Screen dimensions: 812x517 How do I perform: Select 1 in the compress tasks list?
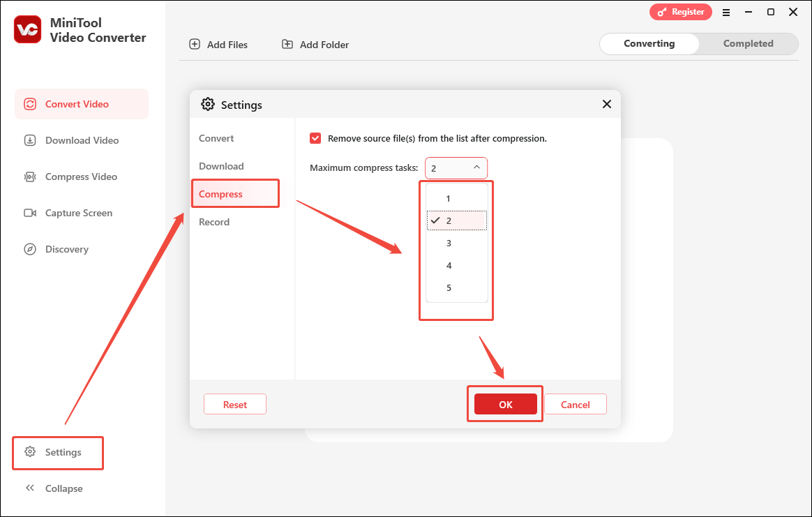point(448,198)
